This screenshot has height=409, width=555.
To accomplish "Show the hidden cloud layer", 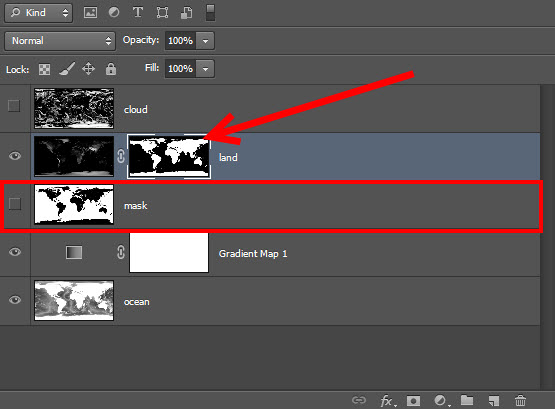I will 14,105.
